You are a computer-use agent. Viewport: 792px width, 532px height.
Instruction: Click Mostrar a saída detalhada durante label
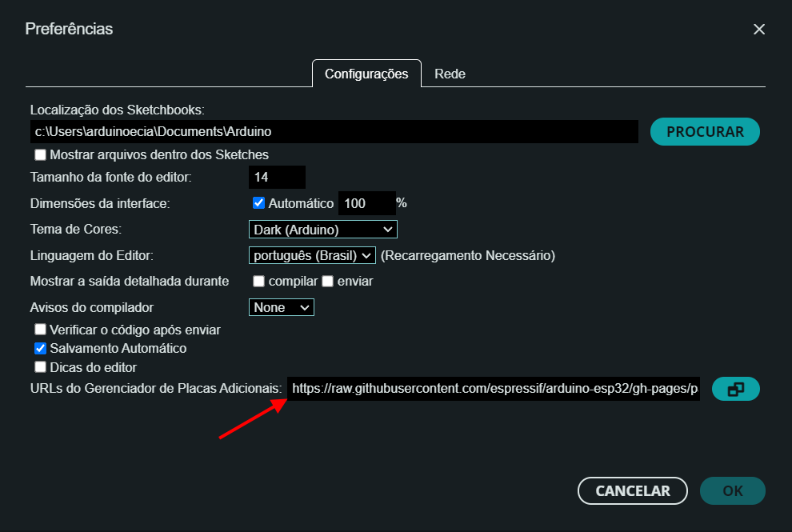coord(130,282)
